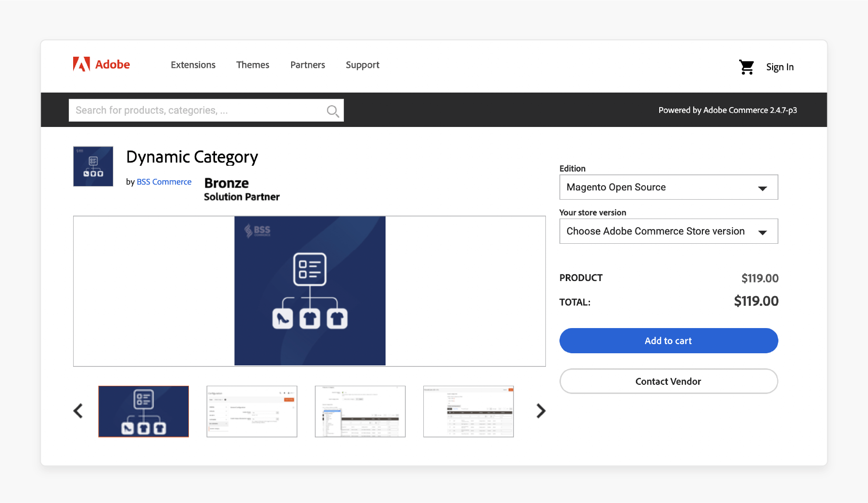Switch to the Extensions menu
The height and width of the screenshot is (503, 868).
[x=193, y=64]
